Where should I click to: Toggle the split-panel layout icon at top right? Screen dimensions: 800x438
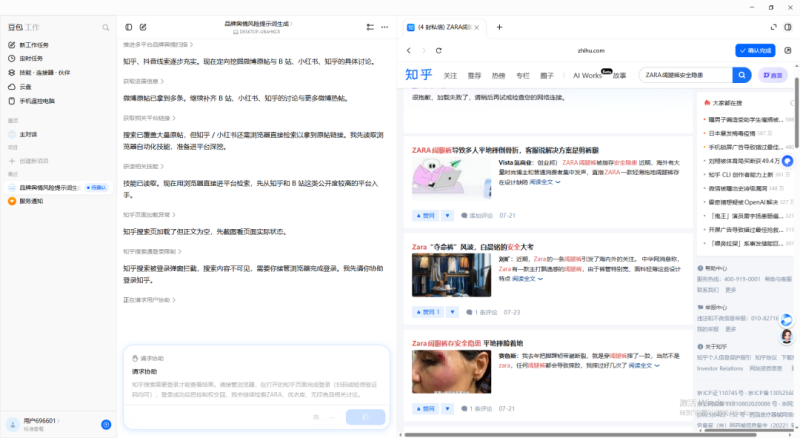788,27
